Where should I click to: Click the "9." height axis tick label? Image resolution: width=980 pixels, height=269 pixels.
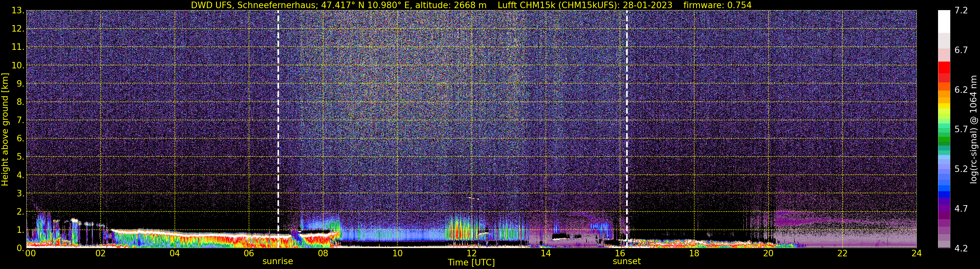(20, 84)
